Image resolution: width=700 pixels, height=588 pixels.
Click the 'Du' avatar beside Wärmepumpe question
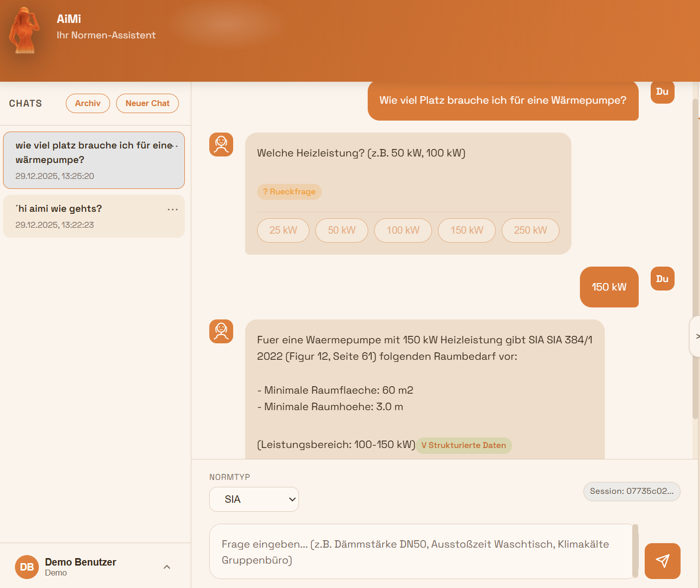662,92
